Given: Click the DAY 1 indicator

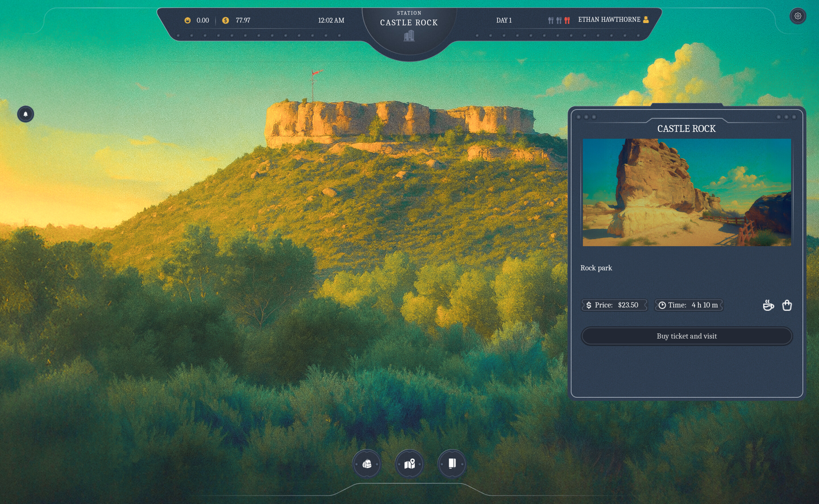Looking at the screenshot, I should [505, 20].
